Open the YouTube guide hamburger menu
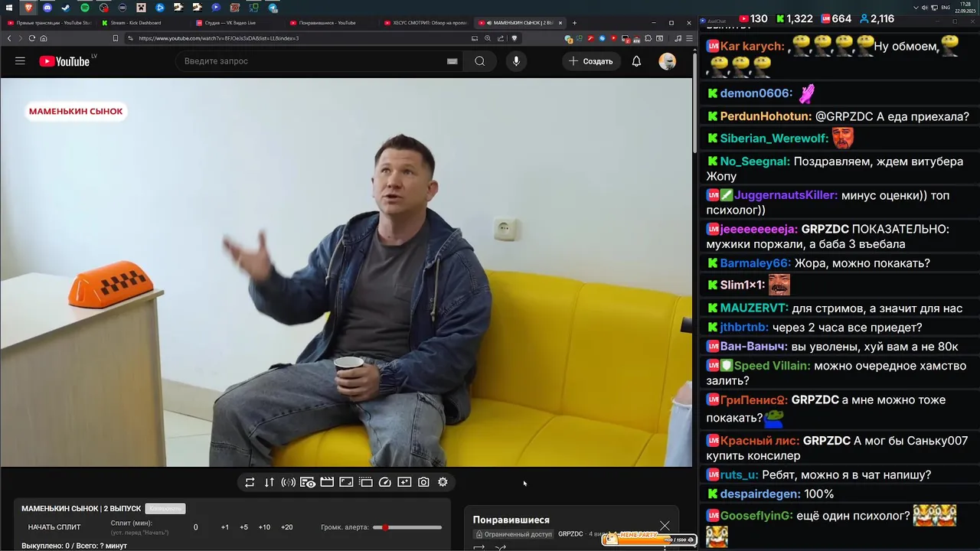This screenshot has height=551, width=980. click(20, 61)
